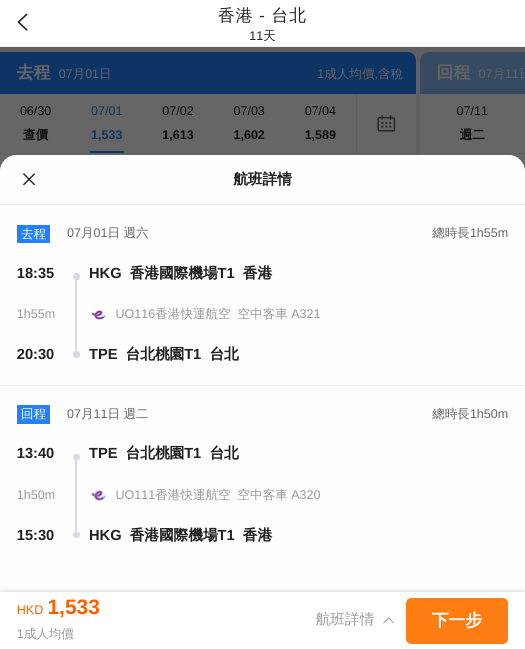The height and width of the screenshot is (649, 525).
Task: Choose the 07/03 date priced 1,602
Action: pos(249,123)
